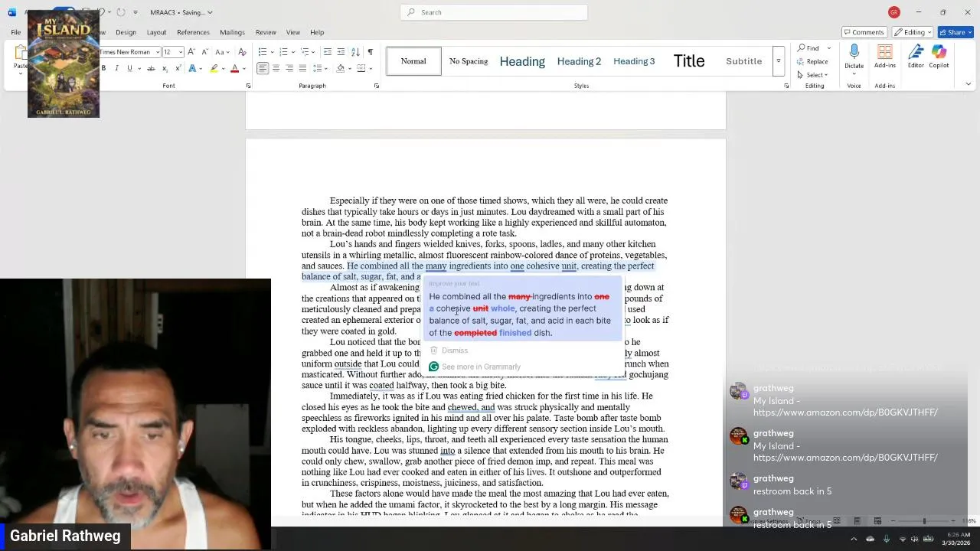Viewport: 980px width, 551px height.
Task: Collapse the ribbon with chevron
Action: tap(969, 84)
